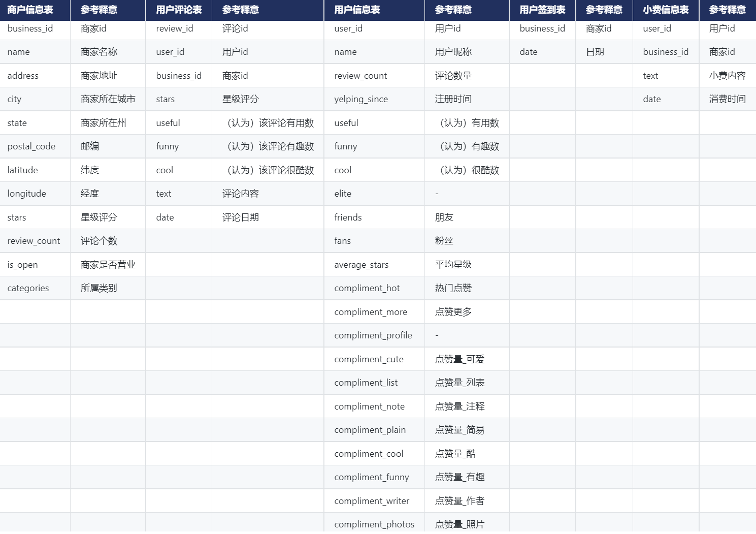Click the compliment_more field cell

coord(374,312)
